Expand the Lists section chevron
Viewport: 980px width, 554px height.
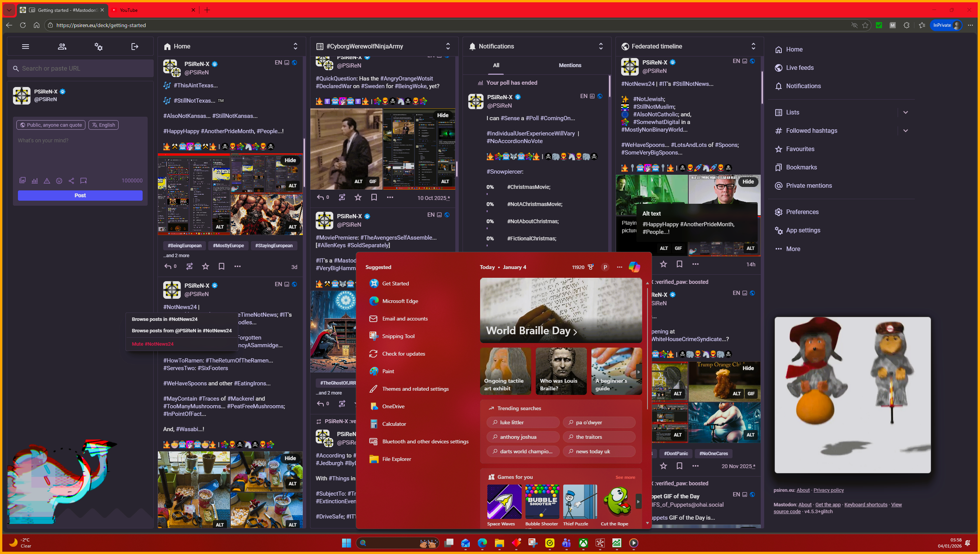coord(905,112)
